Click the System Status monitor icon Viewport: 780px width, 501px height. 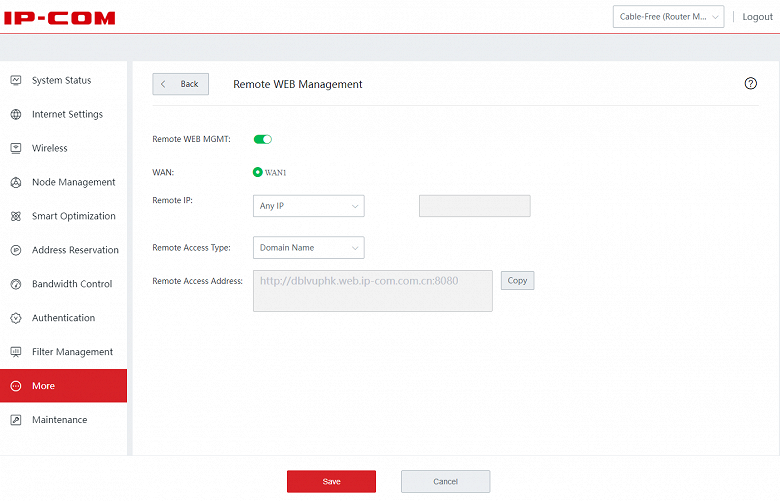coord(15,80)
